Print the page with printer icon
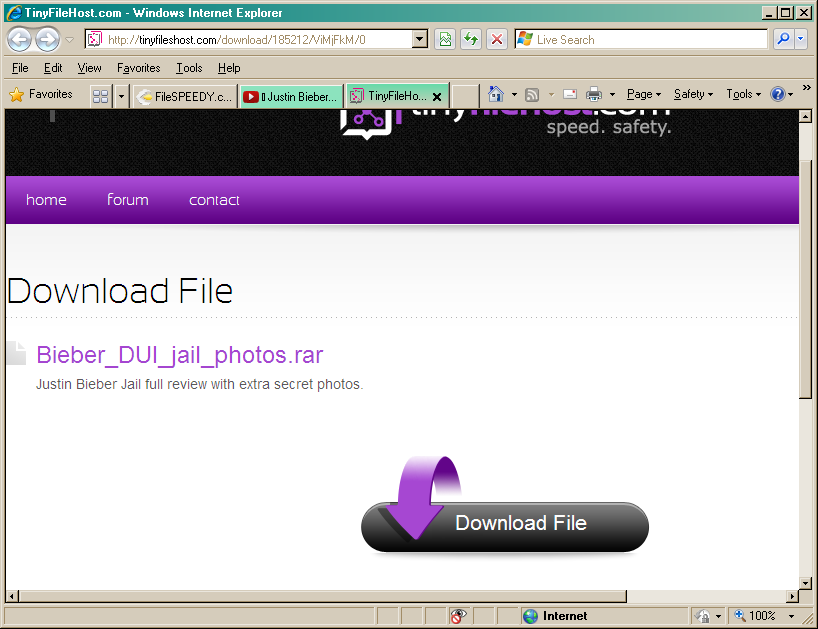Screen dimensions: 818x629 594,94
